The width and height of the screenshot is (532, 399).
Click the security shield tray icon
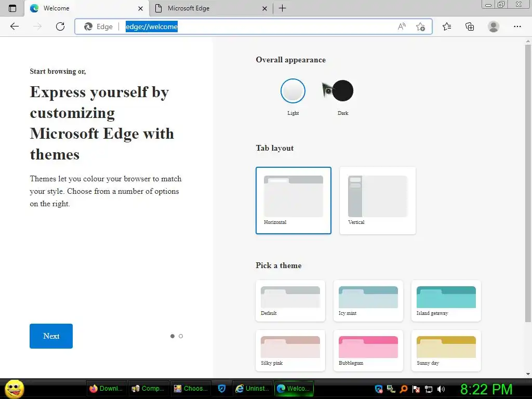pos(379,389)
